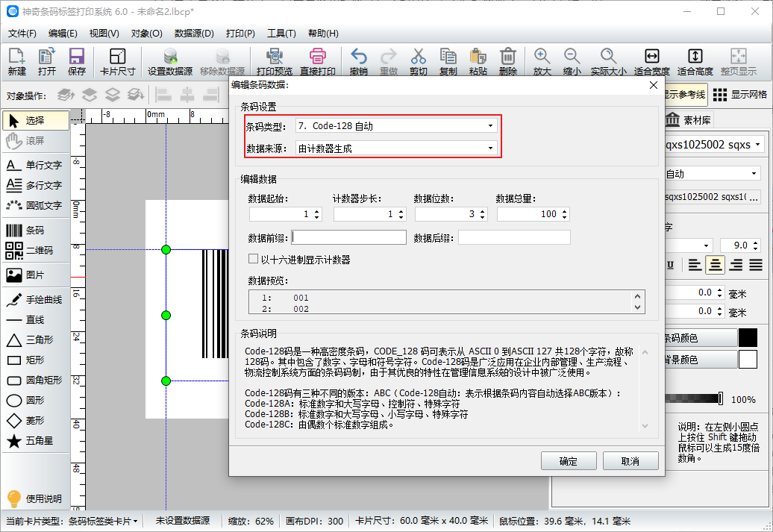The width and height of the screenshot is (773, 532).
Task: Open a file with the 打开 icon
Action: tap(47, 62)
